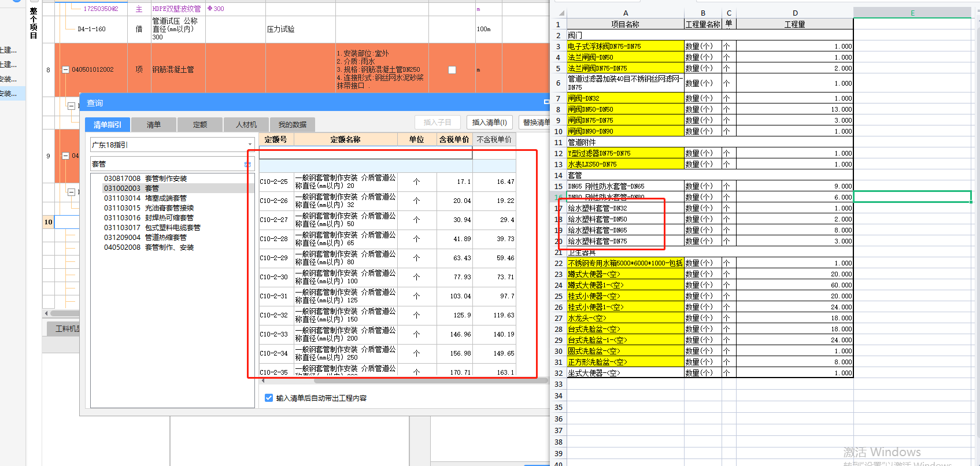Select quota row C10-2-25

387,182
